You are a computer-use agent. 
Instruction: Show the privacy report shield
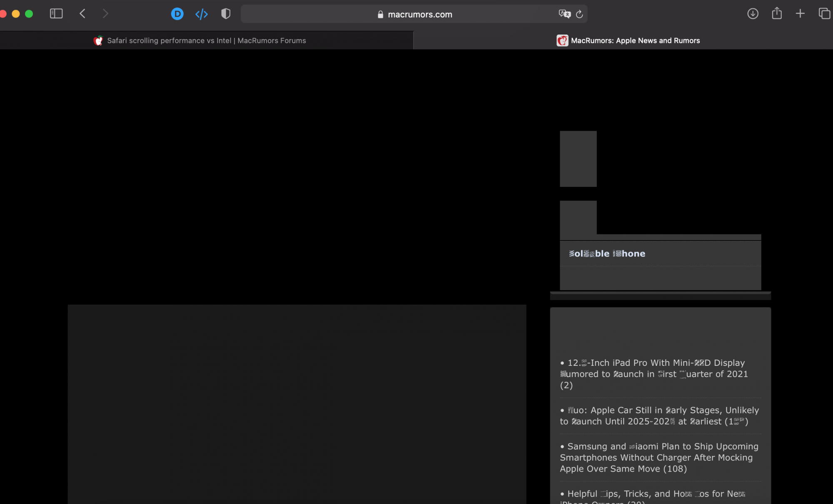(226, 14)
